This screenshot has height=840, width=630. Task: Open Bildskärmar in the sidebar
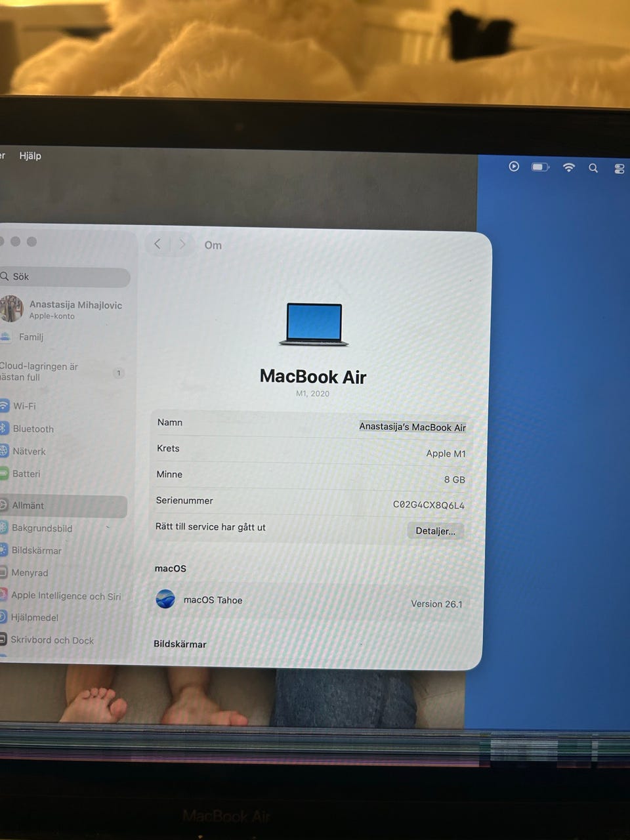[36, 551]
